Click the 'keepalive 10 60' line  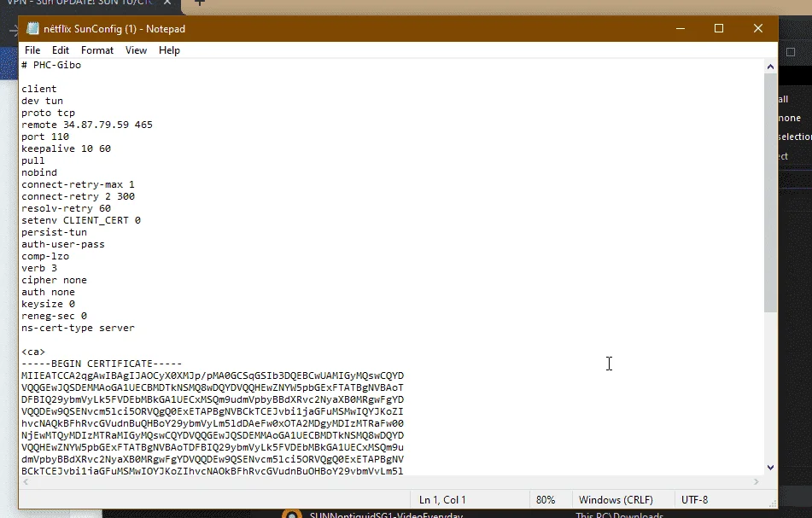click(x=67, y=148)
